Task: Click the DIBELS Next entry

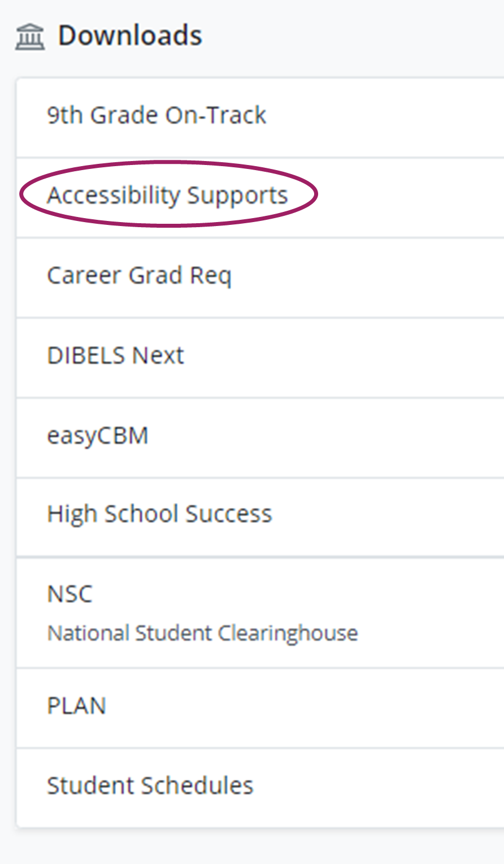Action: tap(115, 355)
